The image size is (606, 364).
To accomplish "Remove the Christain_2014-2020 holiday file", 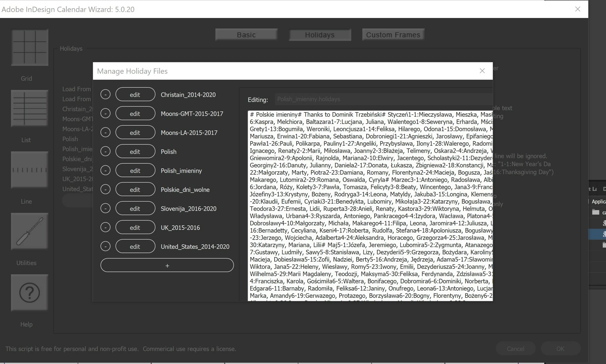I will [x=105, y=94].
